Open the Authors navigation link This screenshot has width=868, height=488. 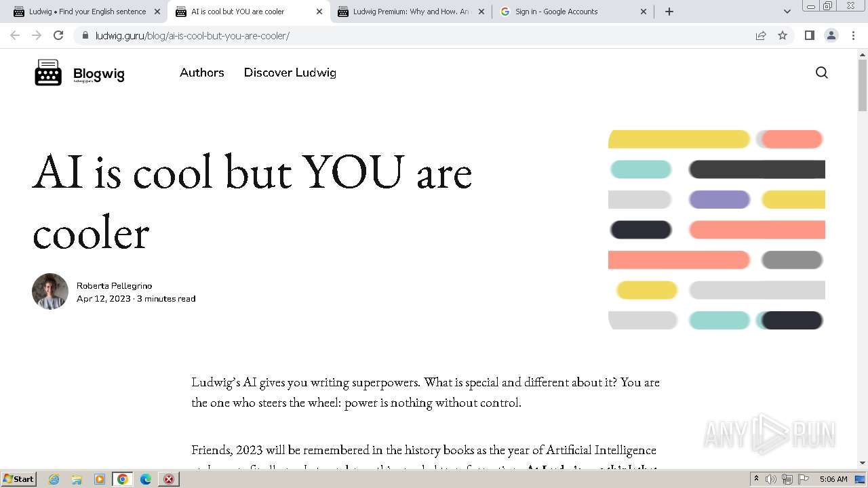tap(201, 73)
